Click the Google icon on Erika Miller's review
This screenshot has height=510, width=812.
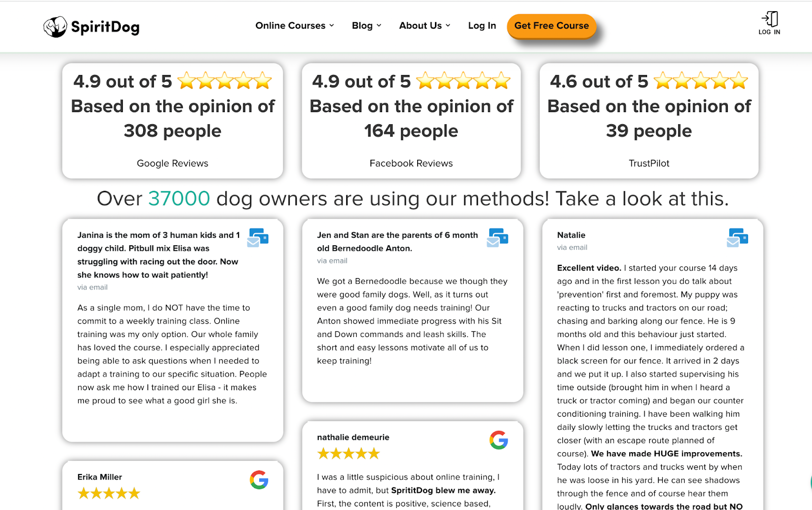click(x=259, y=480)
